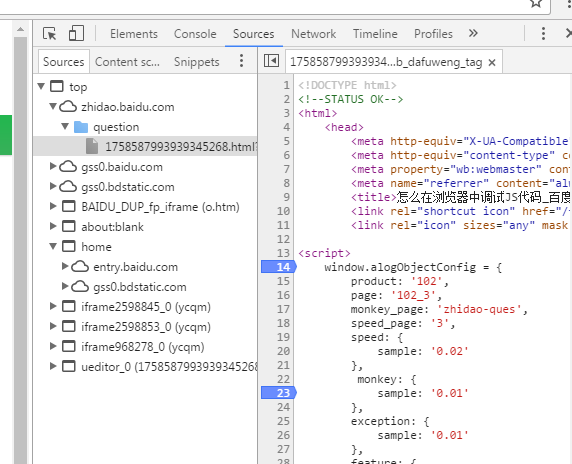This screenshot has width=572, height=464.
Task: Activate the inspect element picker icon
Action: point(50,34)
